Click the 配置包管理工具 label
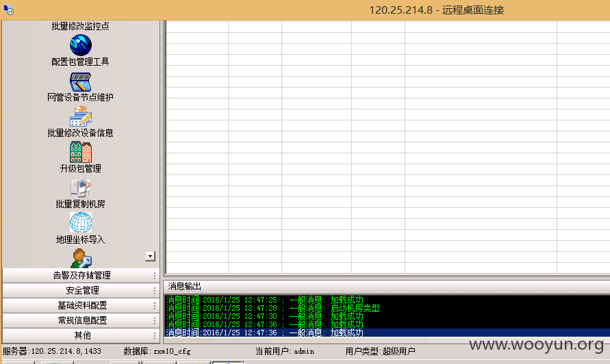Viewport: 610px width, 364px height. [80, 62]
